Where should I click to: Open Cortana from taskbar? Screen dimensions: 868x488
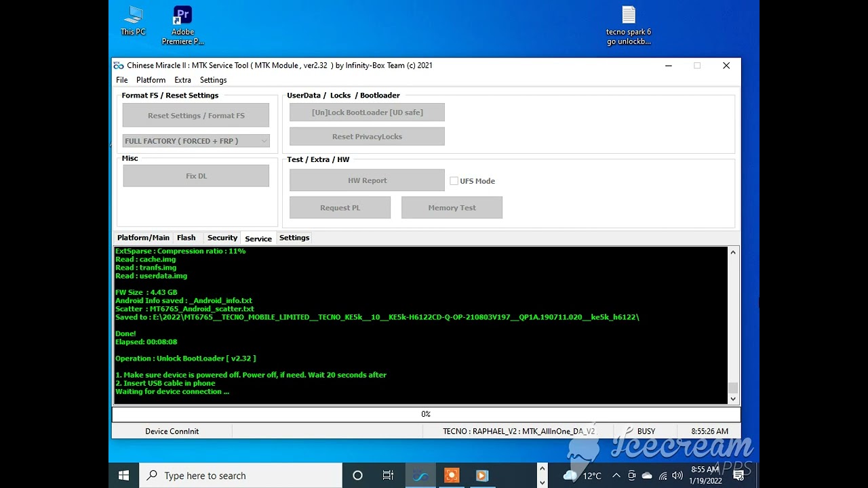click(358, 475)
